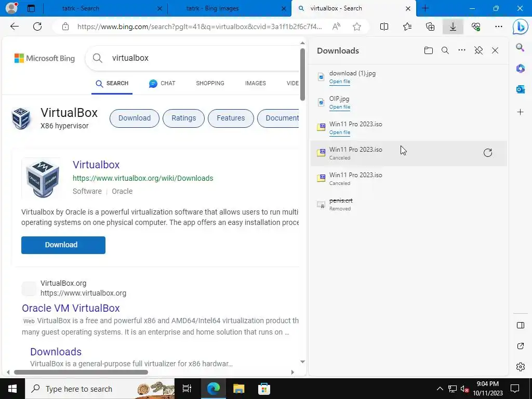Open taskbar volume icon

[464, 389]
